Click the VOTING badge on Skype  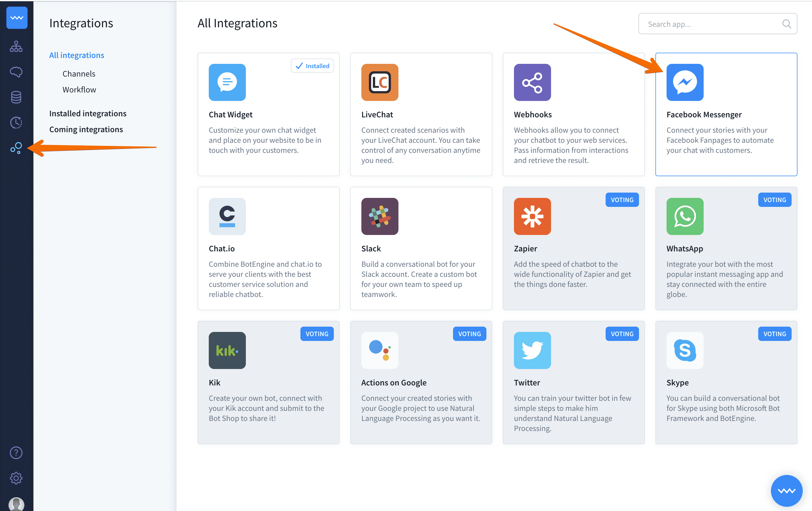[x=775, y=334]
